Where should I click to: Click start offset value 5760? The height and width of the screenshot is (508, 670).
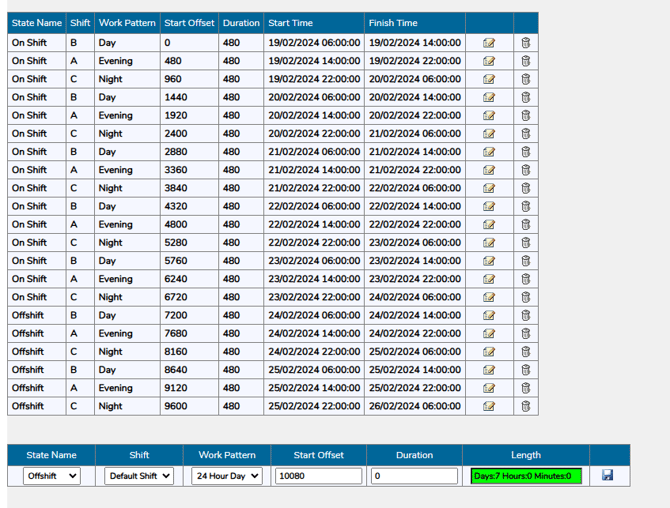coord(176,261)
